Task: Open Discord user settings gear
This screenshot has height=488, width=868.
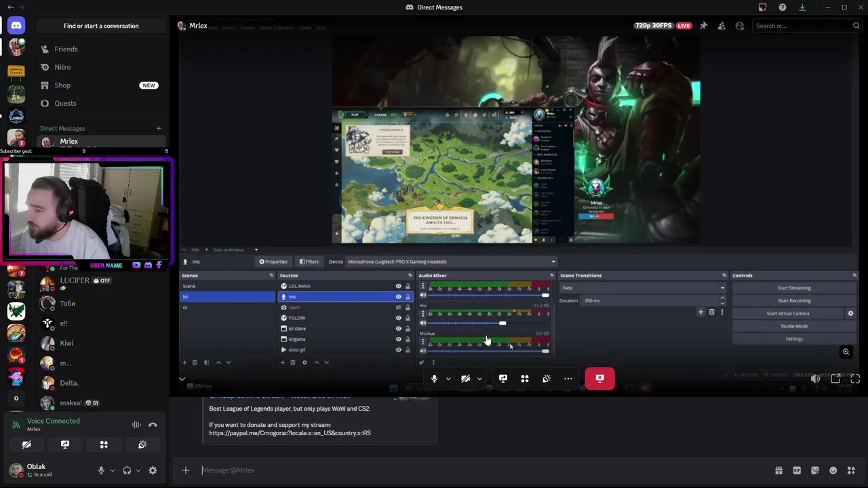Action: click(x=153, y=470)
